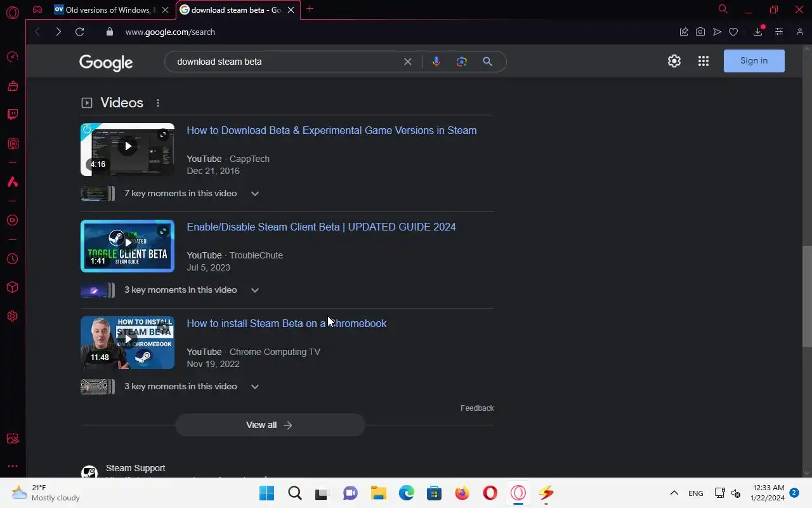Viewport: 812px width, 508px height.
Task: Send page to My Flow
Action: (717, 32)
